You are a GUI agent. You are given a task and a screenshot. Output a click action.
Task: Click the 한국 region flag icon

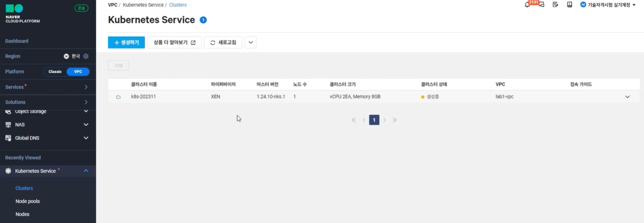pos(67,56)
